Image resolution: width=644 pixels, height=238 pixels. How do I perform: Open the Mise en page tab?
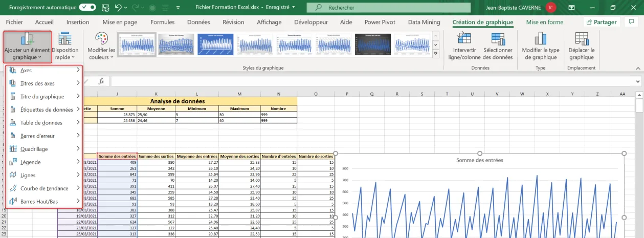tap(120, 22)
